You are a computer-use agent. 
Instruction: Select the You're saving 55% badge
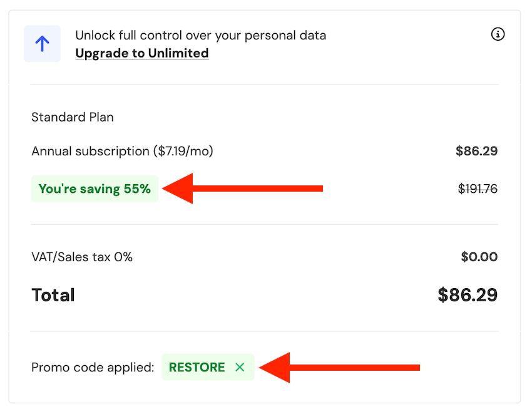[x=95, y=189]
